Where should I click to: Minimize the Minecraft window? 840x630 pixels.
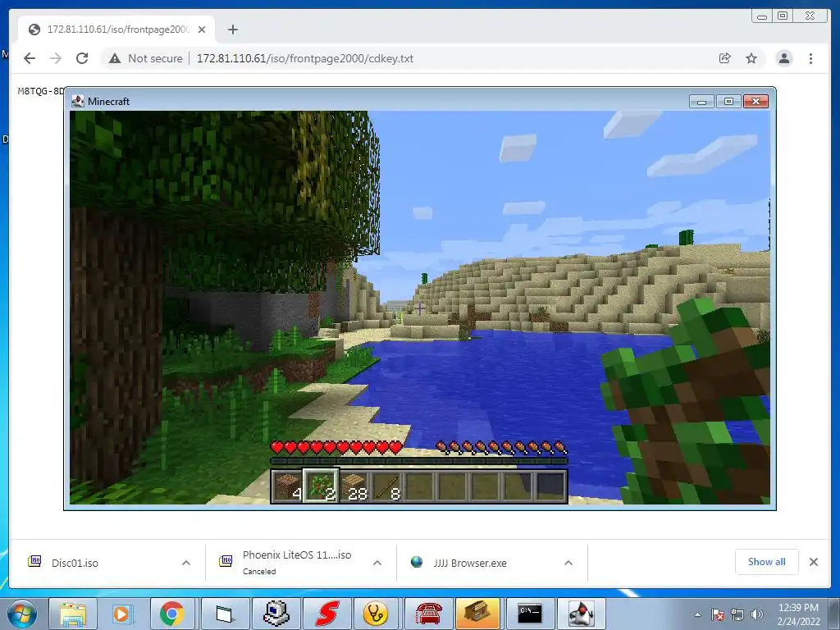click(x=701, y=101)
